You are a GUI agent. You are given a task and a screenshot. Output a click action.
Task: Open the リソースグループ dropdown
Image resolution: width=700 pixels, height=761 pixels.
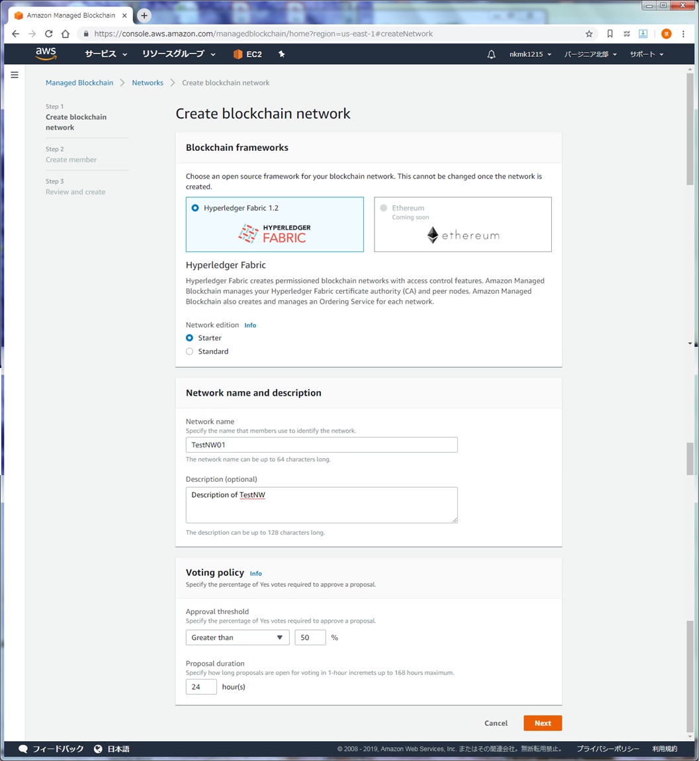tap(179, 54)
